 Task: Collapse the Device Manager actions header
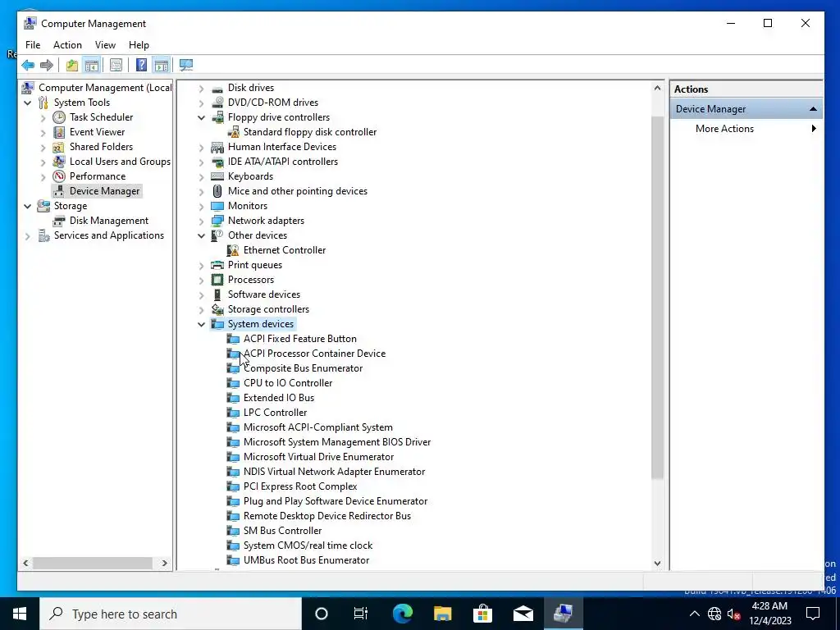tap(813, 109)
